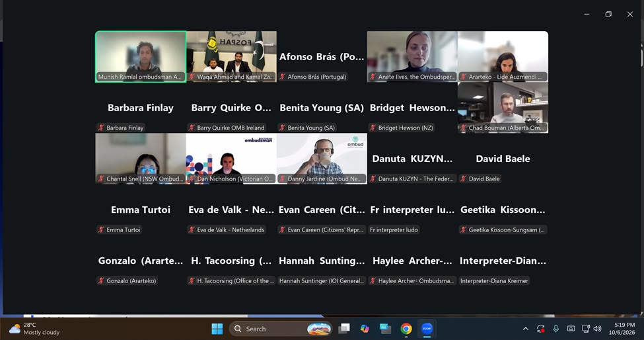This screenshot has height=340, width=644.
Task: Restore down the Zoom window
Action: coord(608,15)
